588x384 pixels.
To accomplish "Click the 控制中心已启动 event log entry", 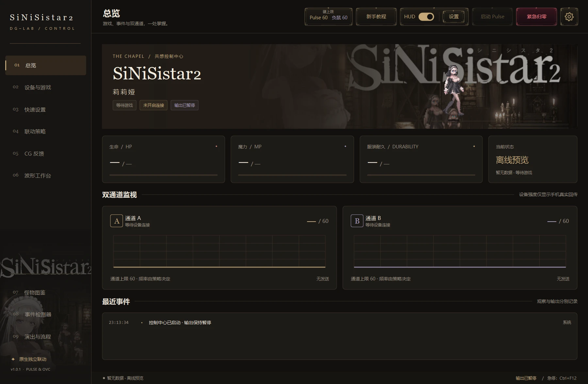I will (180, 323).
